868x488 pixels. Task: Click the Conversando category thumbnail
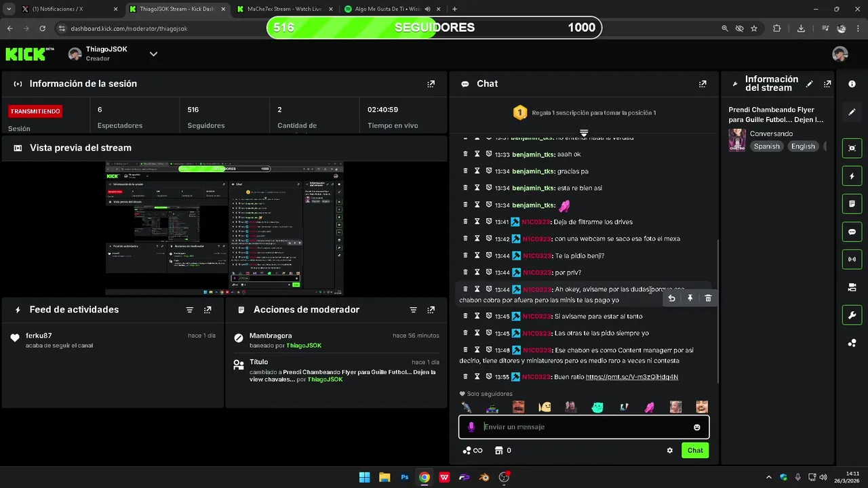tap(737, 140)
